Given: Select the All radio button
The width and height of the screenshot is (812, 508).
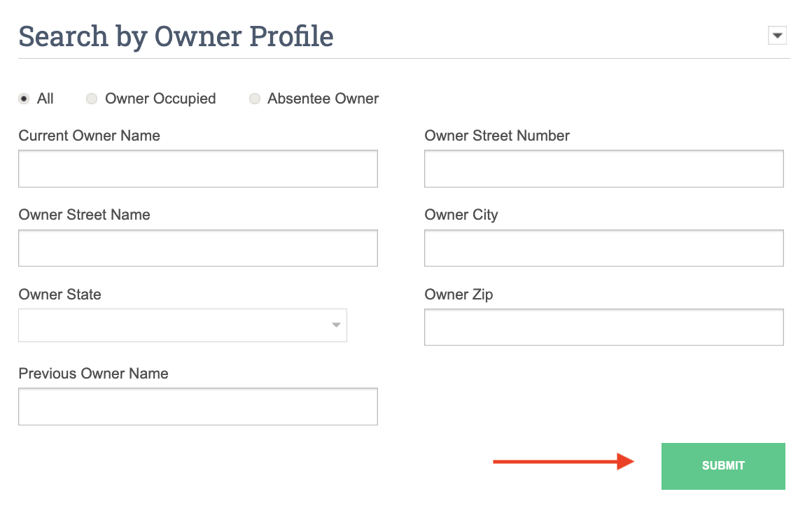Looking at the screenshot, I should pyautogui.click(x=24, y=99).
